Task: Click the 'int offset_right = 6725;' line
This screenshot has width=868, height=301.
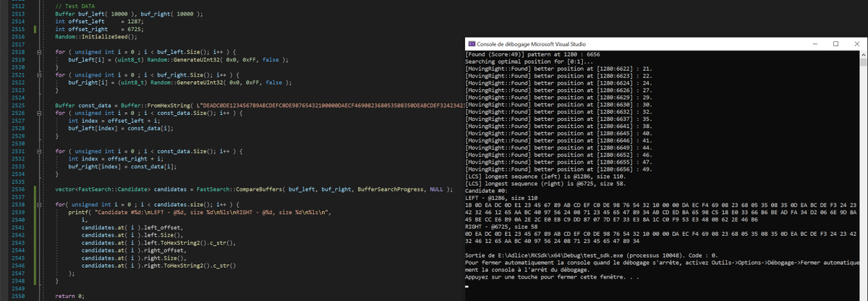Action: 99,30
